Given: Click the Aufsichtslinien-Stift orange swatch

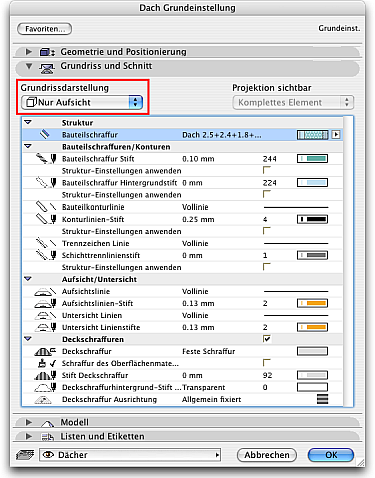Looking at the screenshot, I should point(312,303).
